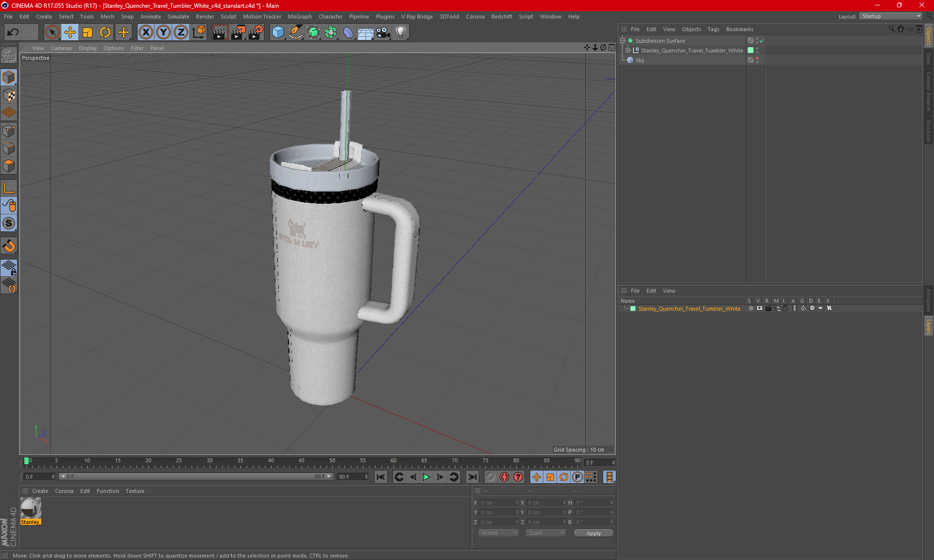Select the Sky object
This screenshot has width=934, height=560.
tap(640, 60)
